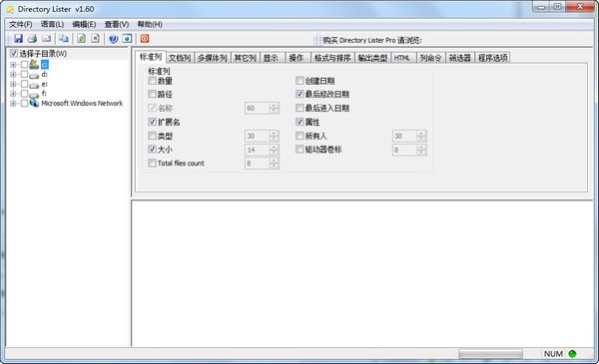Enable the 创建日期 checkbox
This screenshot has width=599, height=364.
pyautogui.click(x=299, y=81)
